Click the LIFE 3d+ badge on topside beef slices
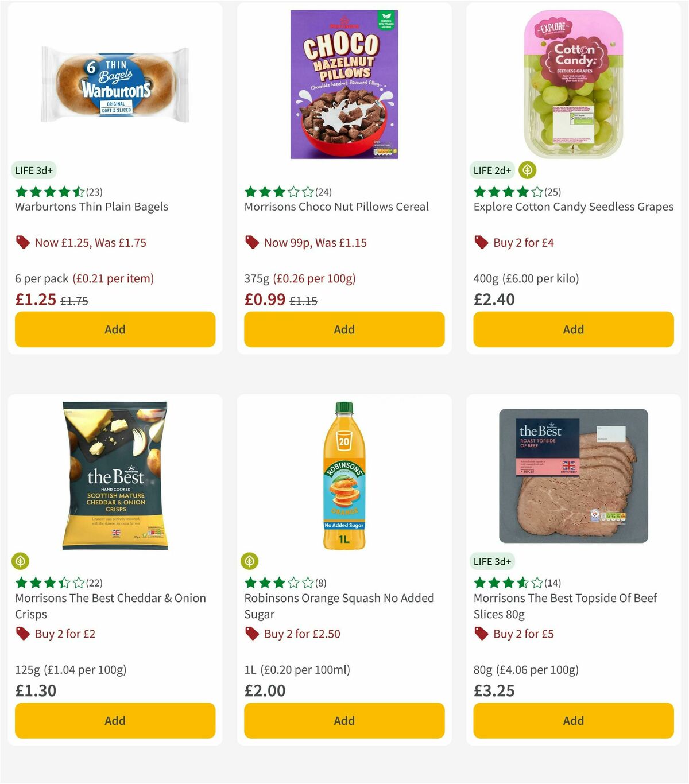Screen dimensions: 689x784 [x=493, y=561]
